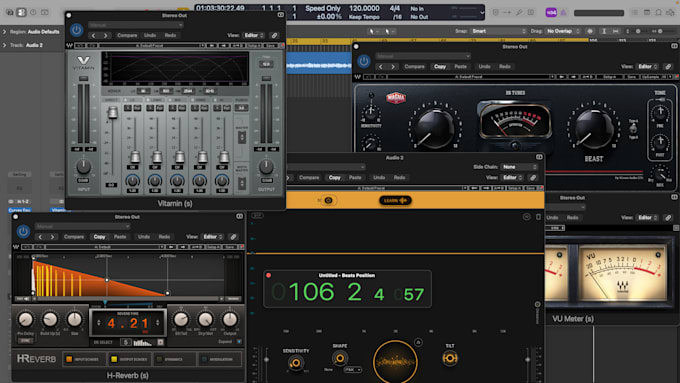Open the Vitamin window expand icon at top-right
Image resolution: width=680 pixels, height=383 pixels.
pyautogui.click(x=281, y=15)
